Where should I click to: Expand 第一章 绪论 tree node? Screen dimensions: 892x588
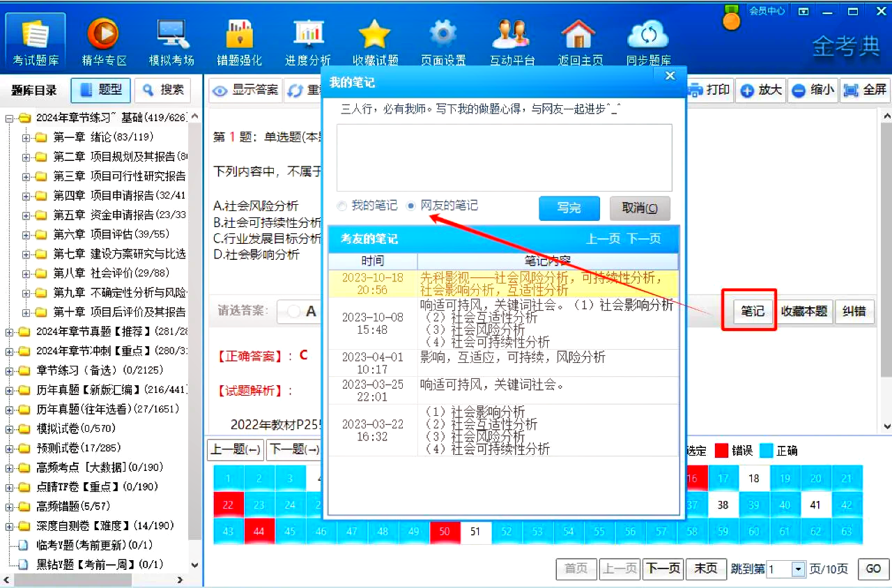26,137
